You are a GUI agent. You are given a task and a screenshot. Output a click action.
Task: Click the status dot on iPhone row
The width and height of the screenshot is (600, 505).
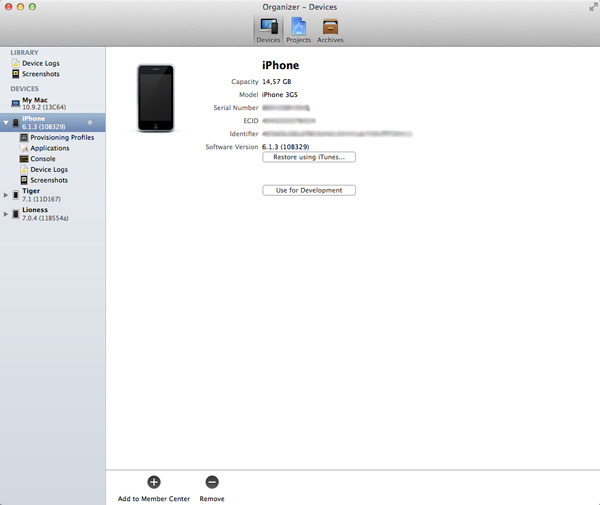[x=90, y=122]
